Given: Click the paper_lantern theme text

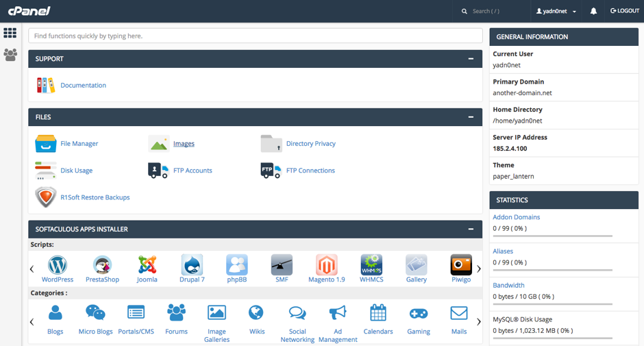Looking at the screenshot, I should coord(513,176).
